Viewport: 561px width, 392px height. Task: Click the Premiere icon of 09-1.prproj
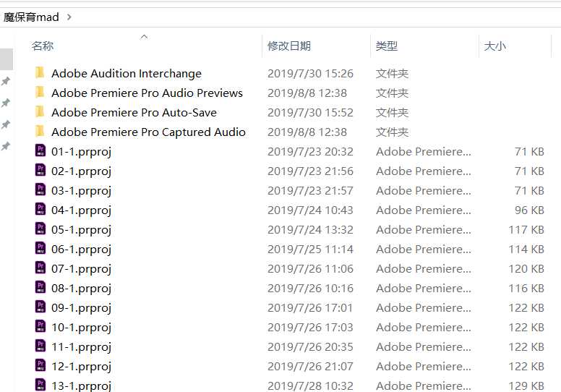40,307
